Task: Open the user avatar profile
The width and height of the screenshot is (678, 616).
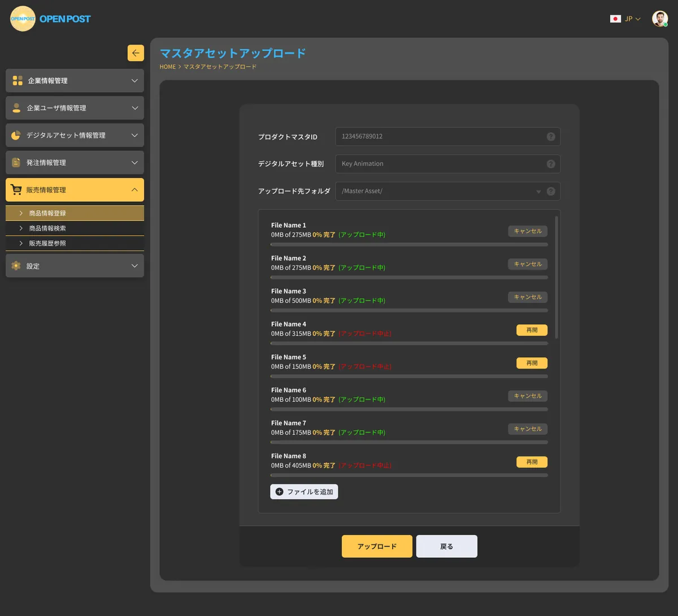Action: pos(659,19)
